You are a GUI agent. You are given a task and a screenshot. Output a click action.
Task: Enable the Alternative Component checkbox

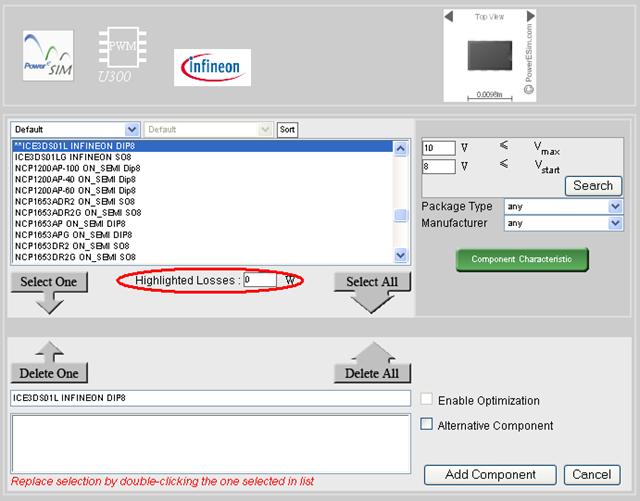pos(427,425)
